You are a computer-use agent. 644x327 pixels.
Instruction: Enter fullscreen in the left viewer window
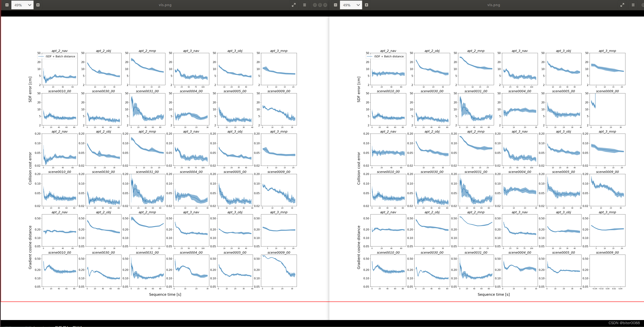click(294, 5)
